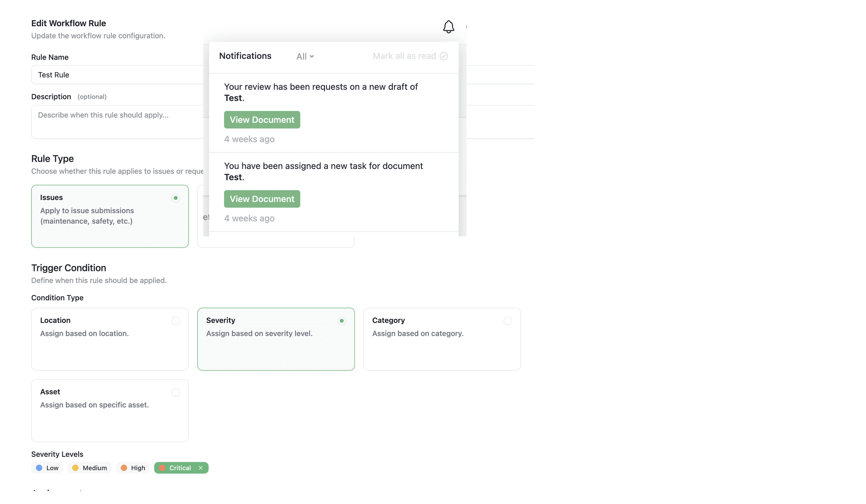Toggle the Low severity level chip

click(47, 468)
